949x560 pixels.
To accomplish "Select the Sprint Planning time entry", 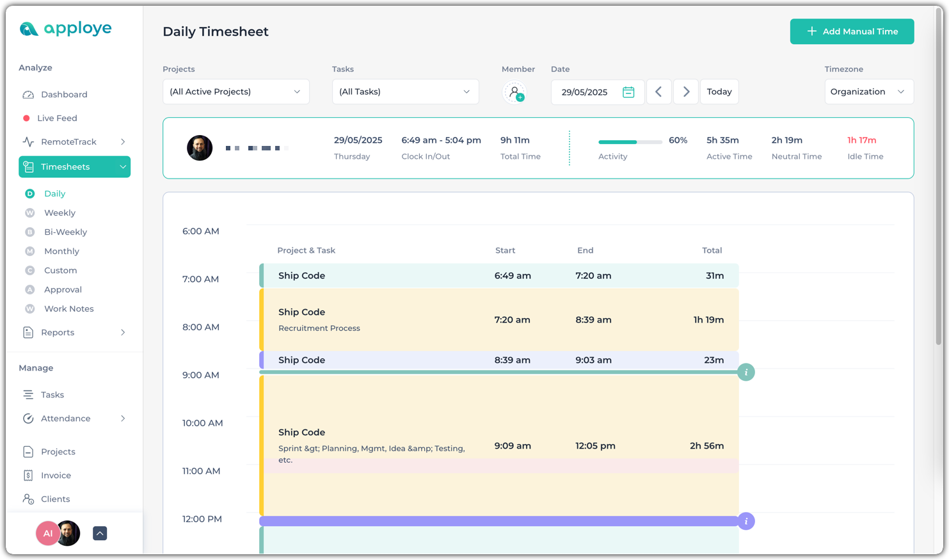I will point(499,445).
